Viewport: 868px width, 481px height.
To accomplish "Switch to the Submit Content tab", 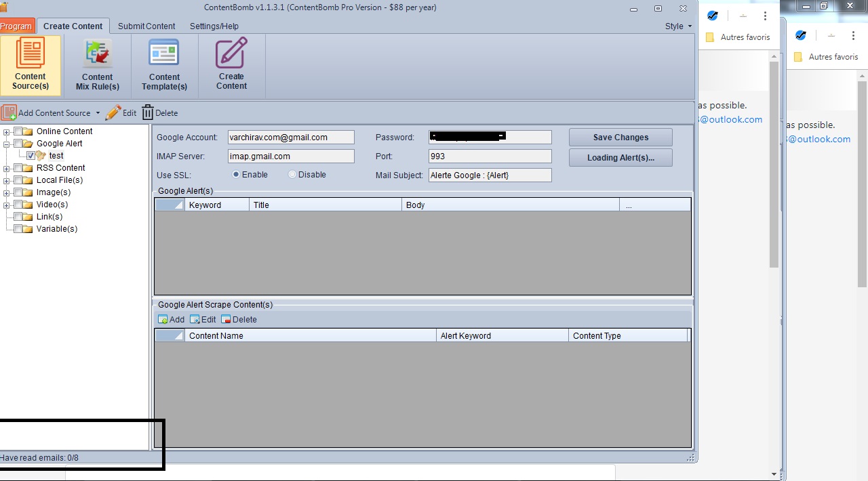I will 146,26.
